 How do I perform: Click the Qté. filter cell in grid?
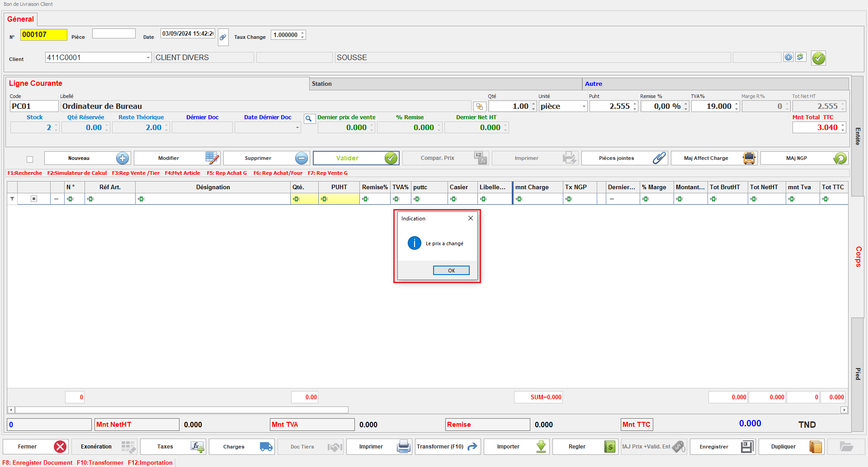pyautogui.click(x=304, y=199)
